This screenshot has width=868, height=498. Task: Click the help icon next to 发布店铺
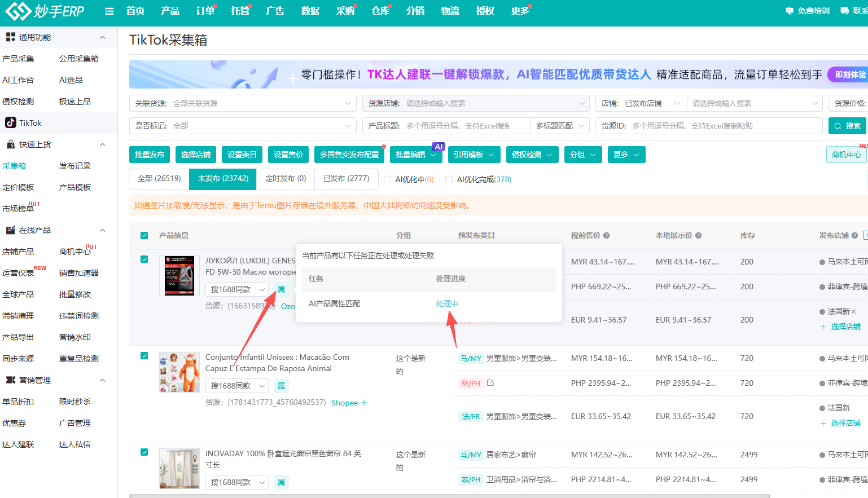tap(854, 236)
